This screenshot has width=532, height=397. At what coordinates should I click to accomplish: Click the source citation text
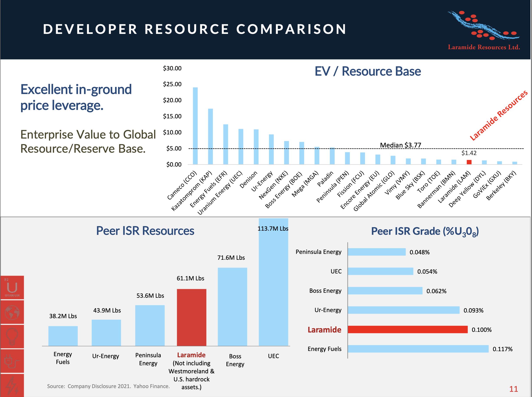click(108, 386)
